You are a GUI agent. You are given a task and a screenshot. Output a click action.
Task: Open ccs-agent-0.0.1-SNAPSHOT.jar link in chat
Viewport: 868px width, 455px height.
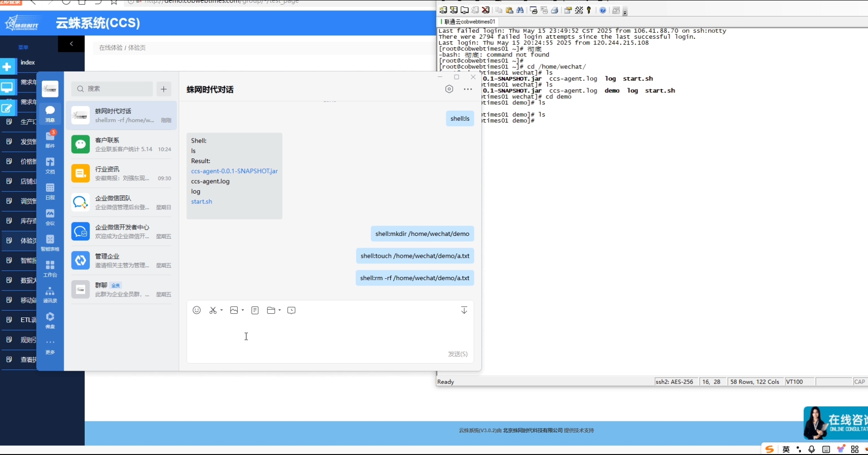[235, 171]
